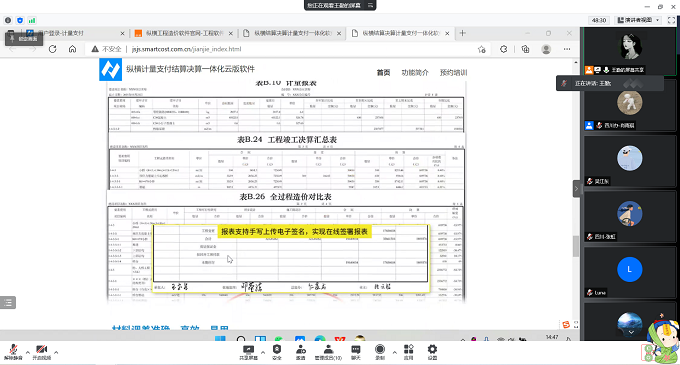
Task: Open the Security shield menu
Action: click(277, 352)
